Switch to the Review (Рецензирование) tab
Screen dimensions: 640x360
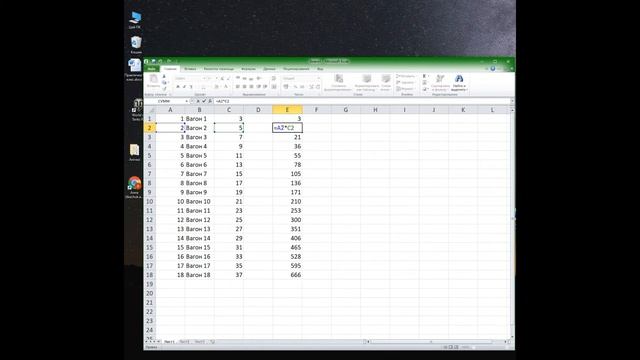tap(296, 69)
